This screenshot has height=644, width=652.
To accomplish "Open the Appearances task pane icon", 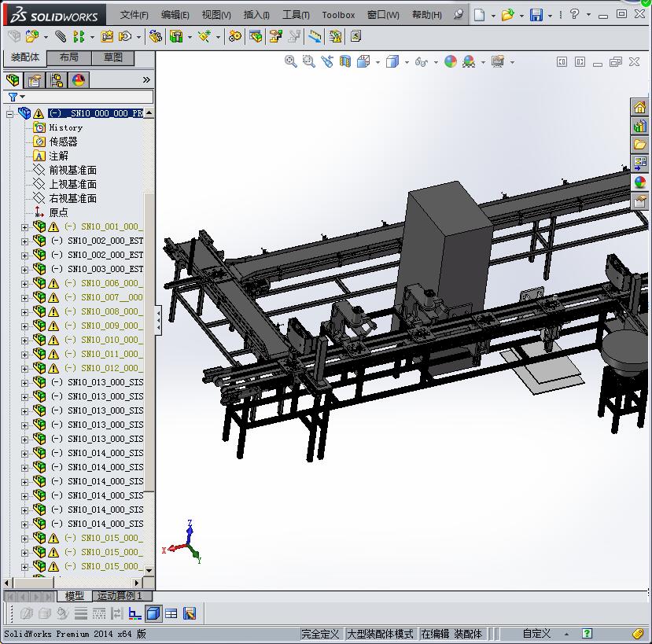I will click(640, 182).
